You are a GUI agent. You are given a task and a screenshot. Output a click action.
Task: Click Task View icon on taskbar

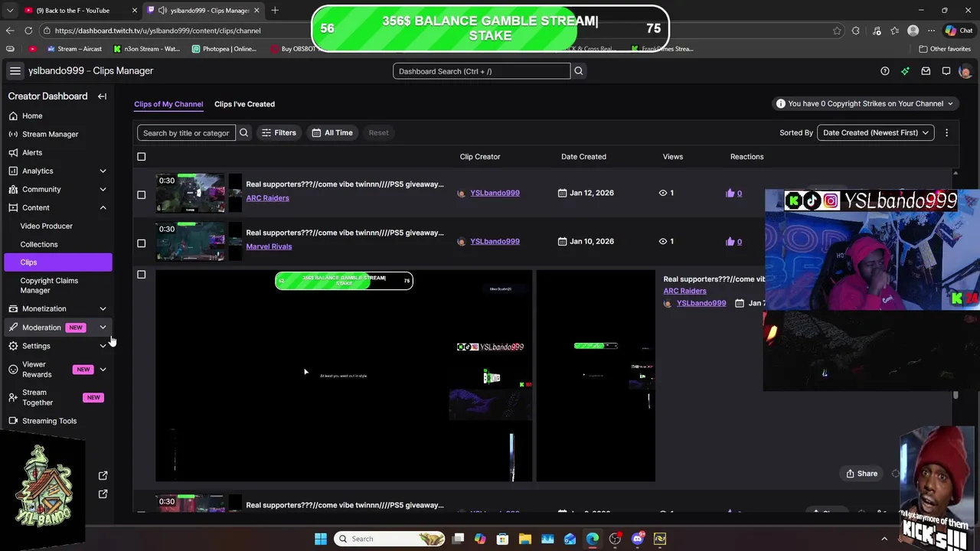[458, 539]
